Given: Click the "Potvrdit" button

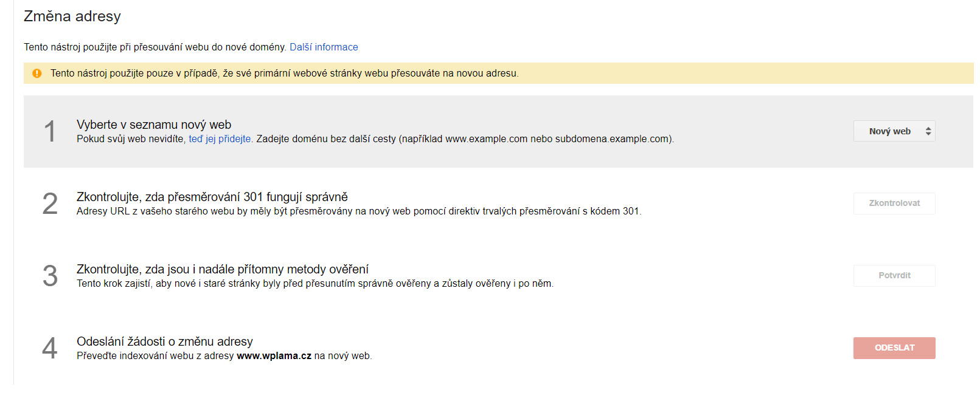Looking at the screenshot, I should pos(894,276).
